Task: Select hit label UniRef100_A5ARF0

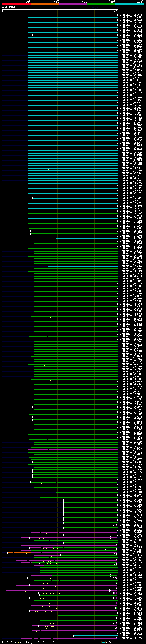Action: pyautogui.click(x=131, y=65)
